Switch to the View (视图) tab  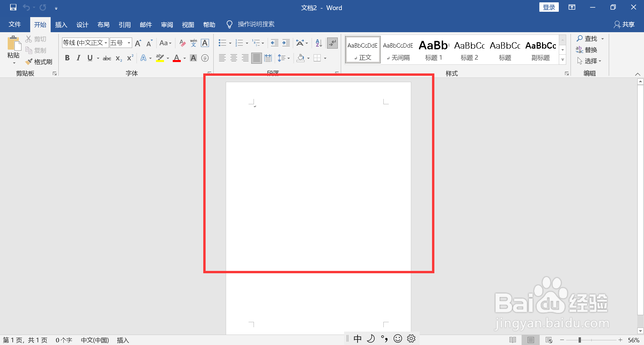(188, 24)
